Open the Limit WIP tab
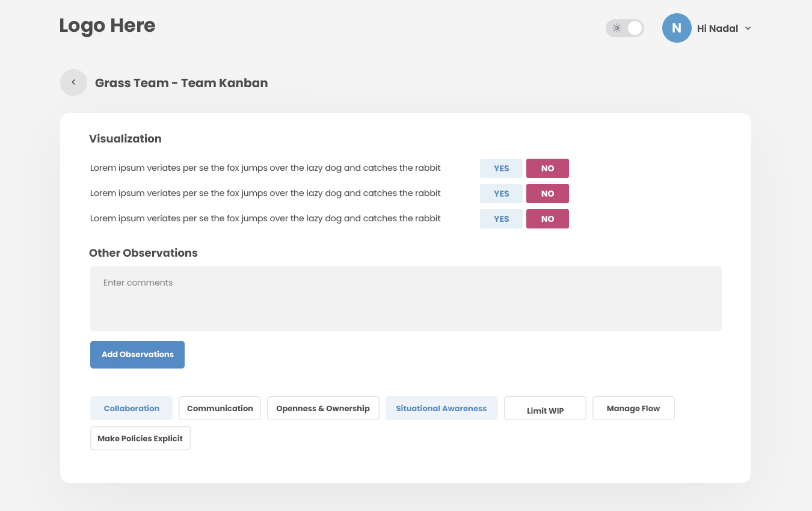The width and height of the screenshot is (812, 511). click(x=545, y=409)
